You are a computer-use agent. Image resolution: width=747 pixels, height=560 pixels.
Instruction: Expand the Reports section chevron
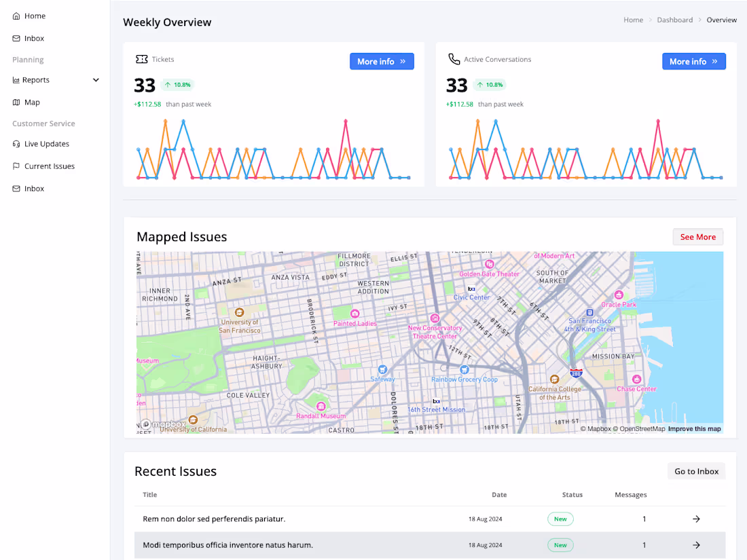click(96, 79)
